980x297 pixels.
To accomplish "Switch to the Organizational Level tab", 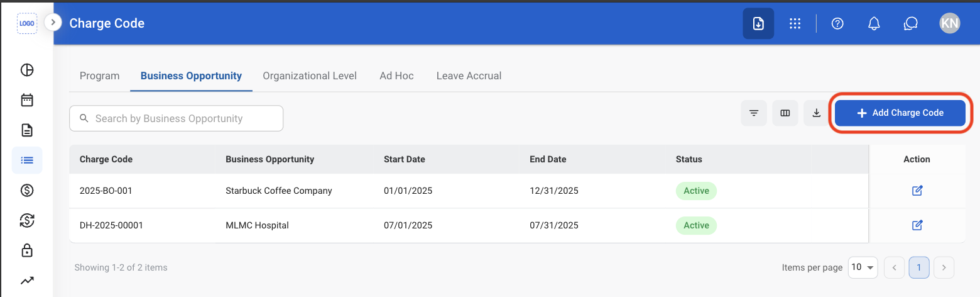I will 310,76.
